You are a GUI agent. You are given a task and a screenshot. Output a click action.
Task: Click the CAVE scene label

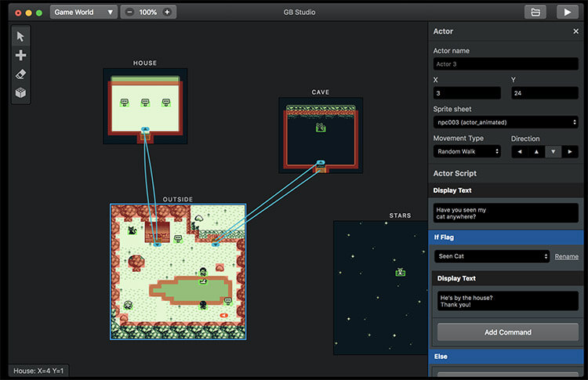point(321,92)
